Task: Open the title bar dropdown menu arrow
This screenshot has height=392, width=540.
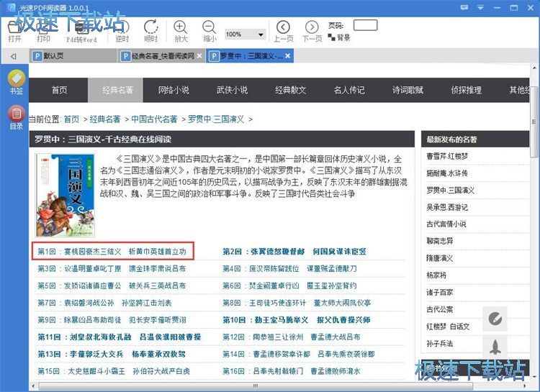Action: 480,7
